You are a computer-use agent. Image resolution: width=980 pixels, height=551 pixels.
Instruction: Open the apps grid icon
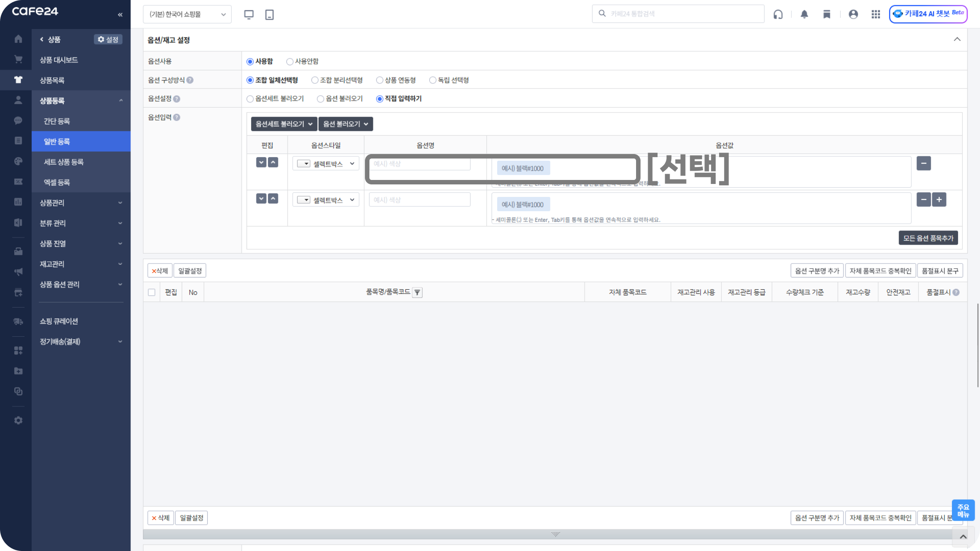[875, 14]
